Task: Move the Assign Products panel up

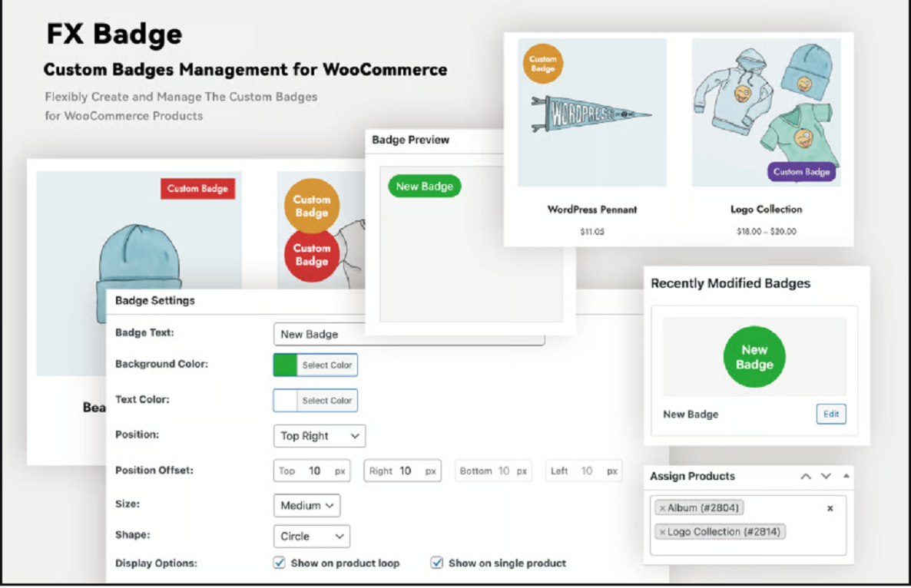Action: (x=806, y=477)
